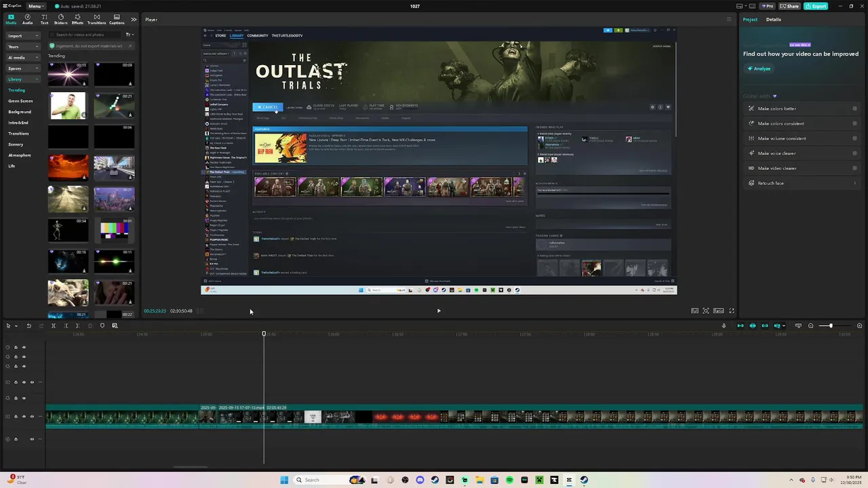Screen dimensions: 868x488
Task: Toggle Make colors better
Action: coord(854,108)
